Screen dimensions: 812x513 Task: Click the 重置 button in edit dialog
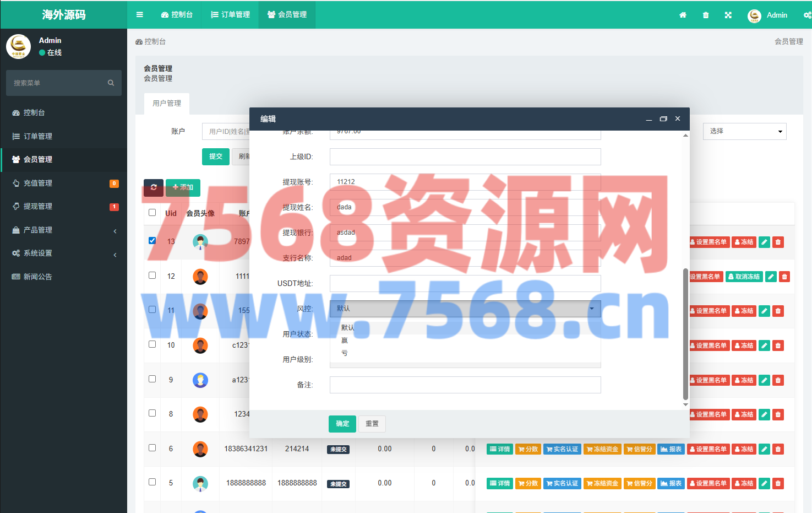(372, 424)
